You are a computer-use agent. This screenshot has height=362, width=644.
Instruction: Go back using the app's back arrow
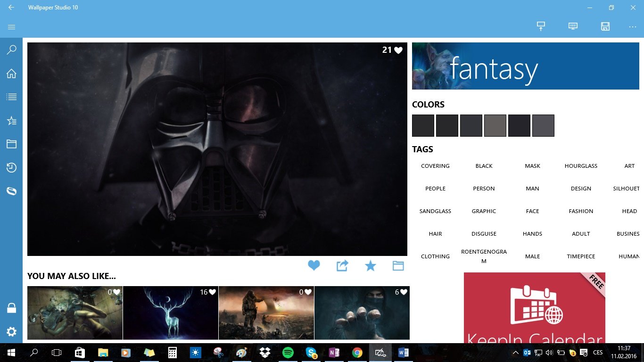tap(11, 8)
